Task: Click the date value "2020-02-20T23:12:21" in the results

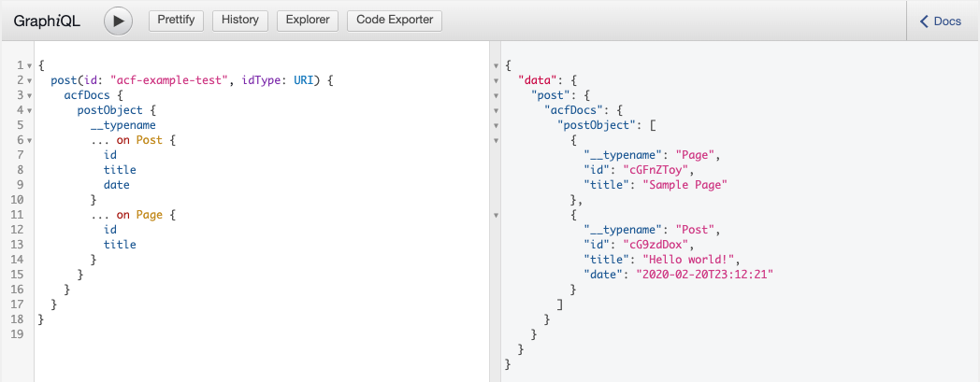Action: (705, 275)
